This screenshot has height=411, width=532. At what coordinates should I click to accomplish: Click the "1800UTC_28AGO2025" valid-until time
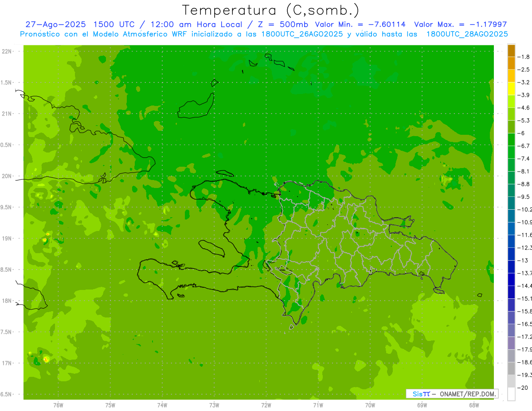pos(467,34)
